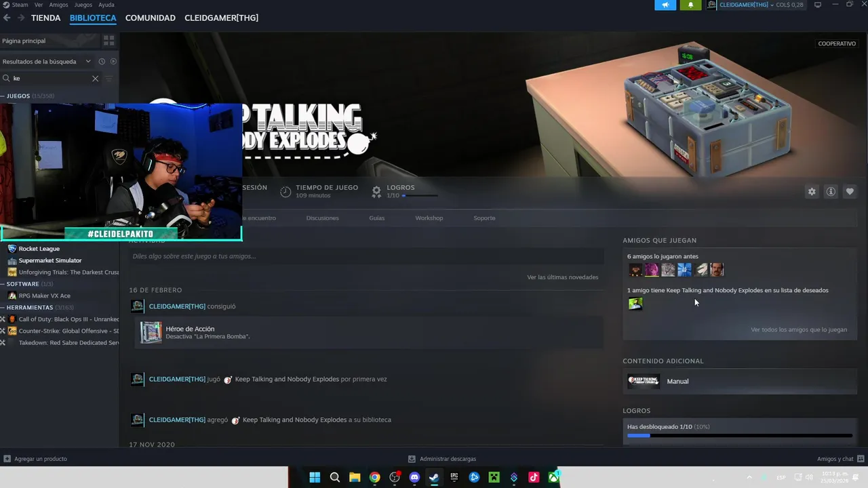Show only ready-to-play games icon
This screenshot has height=488, width=868.
tap(113, 61)
